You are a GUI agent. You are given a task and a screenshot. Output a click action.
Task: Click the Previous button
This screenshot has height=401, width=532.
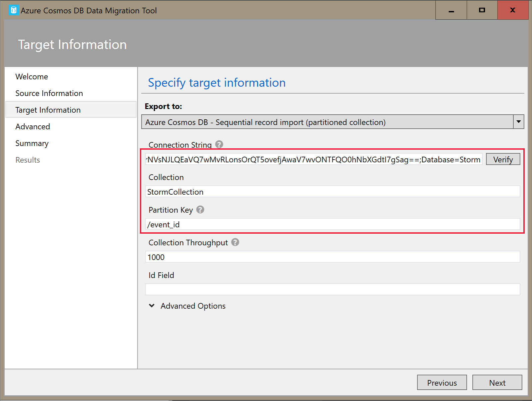pos(442,383)
